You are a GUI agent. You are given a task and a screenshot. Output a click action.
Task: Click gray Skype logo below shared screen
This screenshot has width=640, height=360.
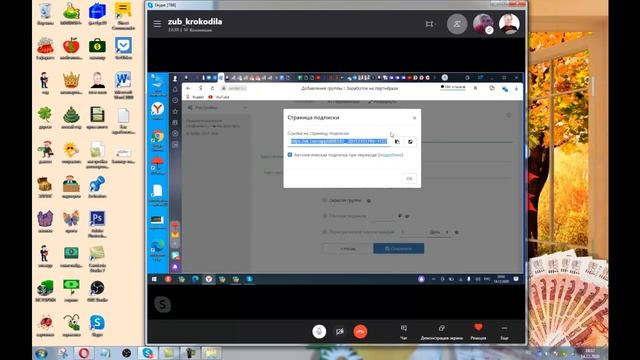tap(162, 304)
